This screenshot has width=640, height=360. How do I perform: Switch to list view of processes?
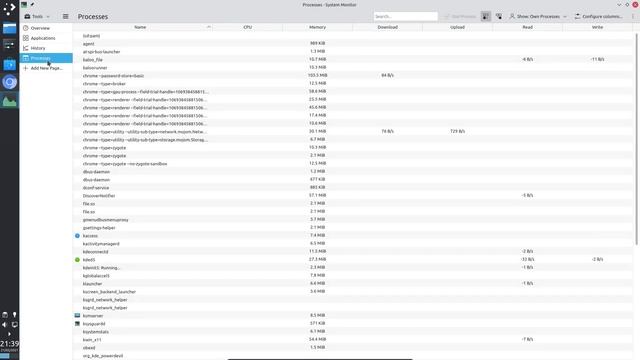click(x=485, y=16)
